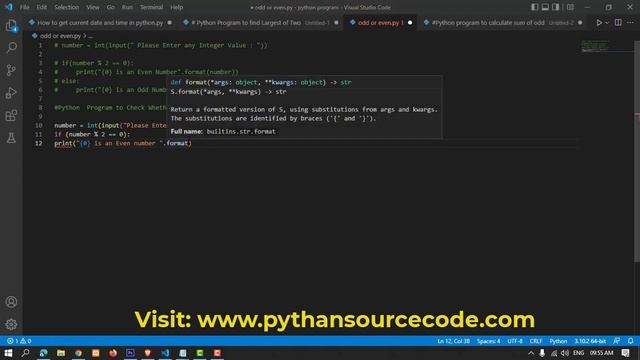This screenshot has width=640, height=360.
Task: Click 'Full name: builtins.str.format' in hover tooltip
Action: coord(223,131)
